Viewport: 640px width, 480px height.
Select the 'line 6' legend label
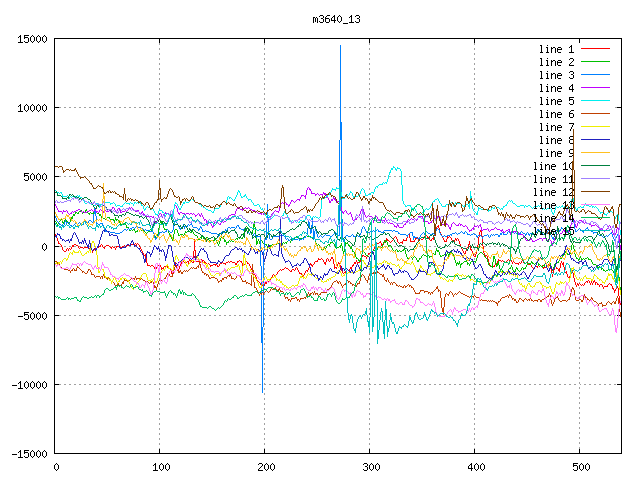tap(556, 114)
